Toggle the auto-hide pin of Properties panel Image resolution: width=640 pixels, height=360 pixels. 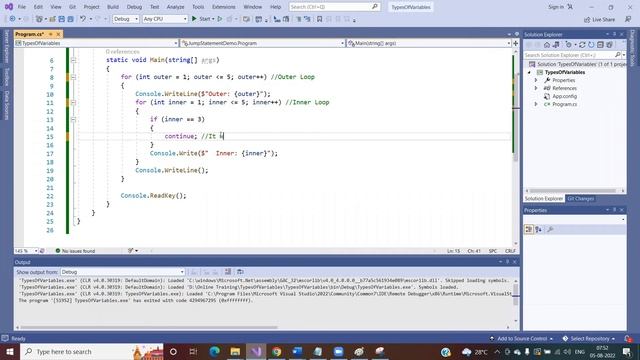coord(614,210)
